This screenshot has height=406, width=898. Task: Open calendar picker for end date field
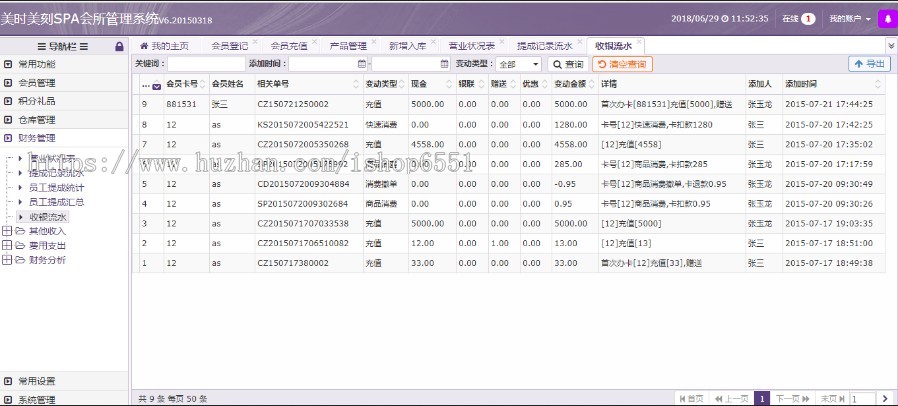(x=444, y=64)
